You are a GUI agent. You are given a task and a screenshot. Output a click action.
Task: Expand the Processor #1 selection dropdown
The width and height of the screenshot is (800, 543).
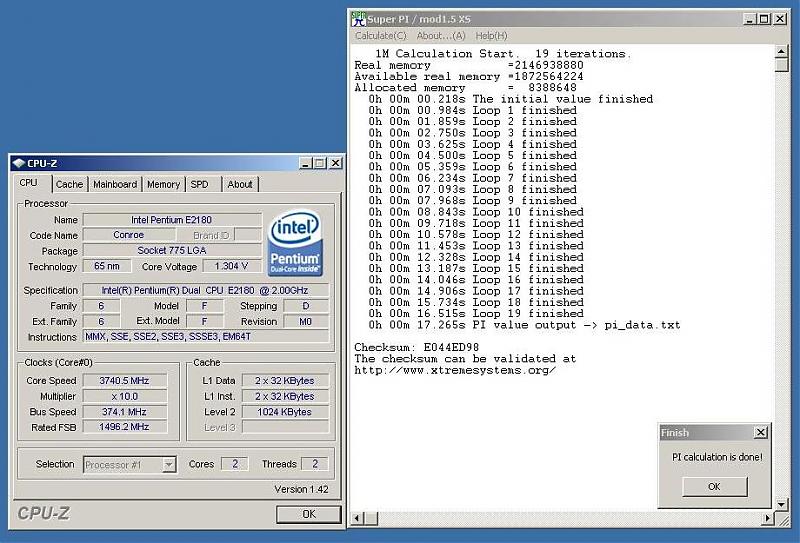(x=169, y=464)
